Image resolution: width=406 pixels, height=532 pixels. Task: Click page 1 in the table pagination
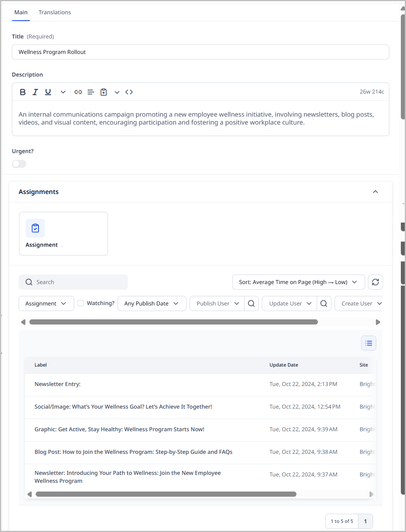pos(365,521)
